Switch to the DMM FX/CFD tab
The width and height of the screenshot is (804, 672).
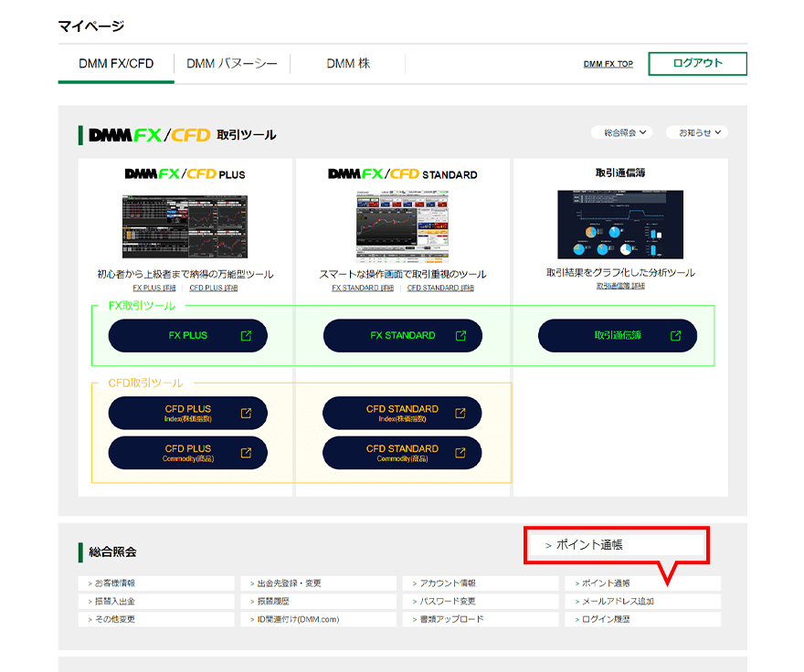(x=116, y=64)
